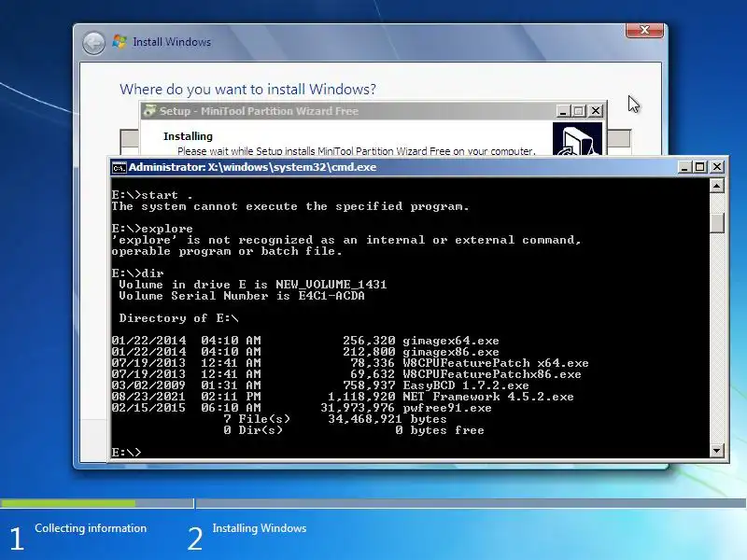Close the MiniTool Partition Wizard Setup window
The height and width of the screenshot is (560, 747).
[x=596, y=111]
